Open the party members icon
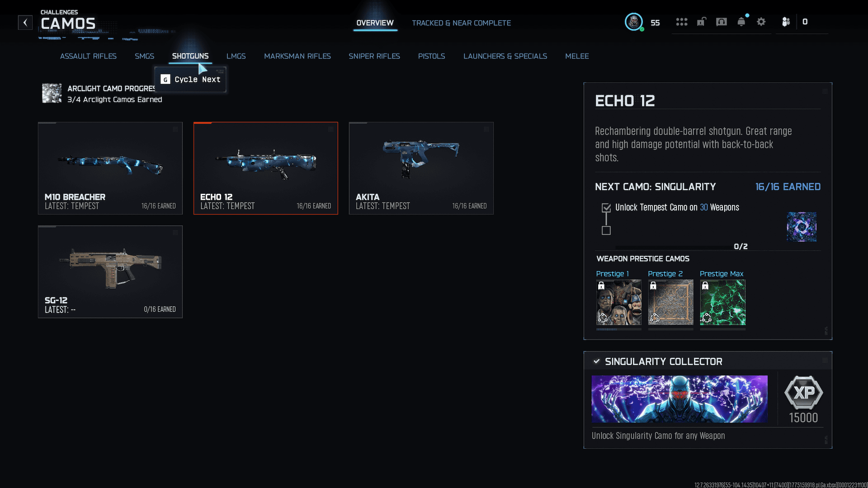This screenshot has height=488, width=868. point(786,22)
